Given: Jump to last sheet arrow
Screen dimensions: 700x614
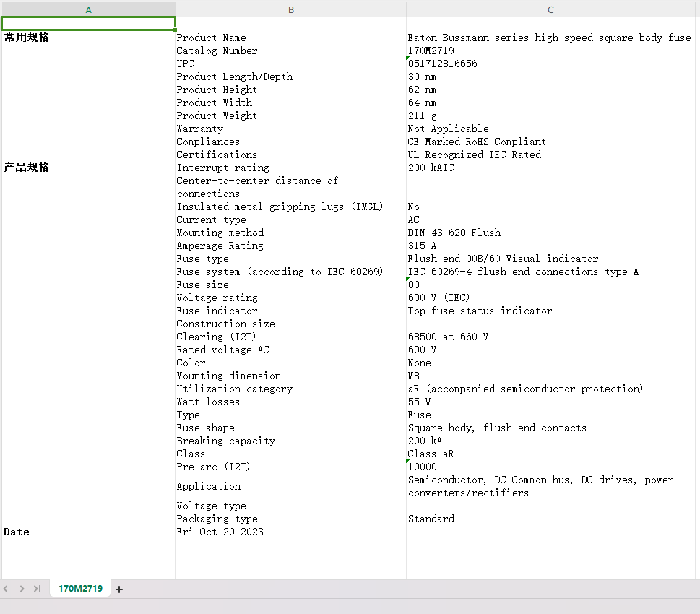Looking at the screenshot, I should pyautogui.click(x=38, y=589).
